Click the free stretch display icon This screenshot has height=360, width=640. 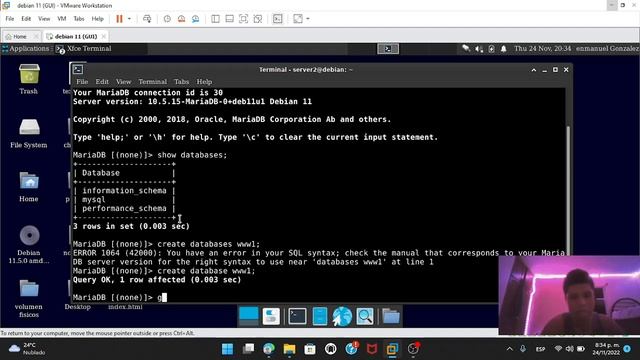tap(298, 19)
